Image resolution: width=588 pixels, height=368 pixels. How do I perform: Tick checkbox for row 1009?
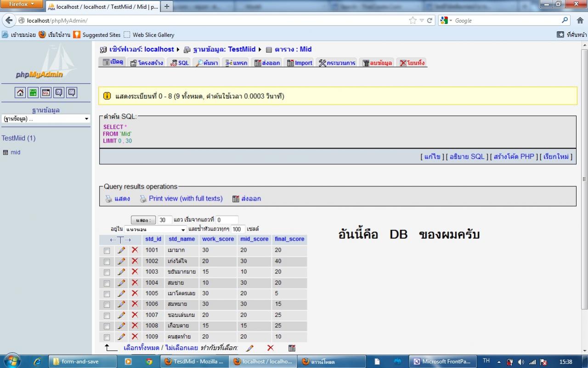click(107, 337)
